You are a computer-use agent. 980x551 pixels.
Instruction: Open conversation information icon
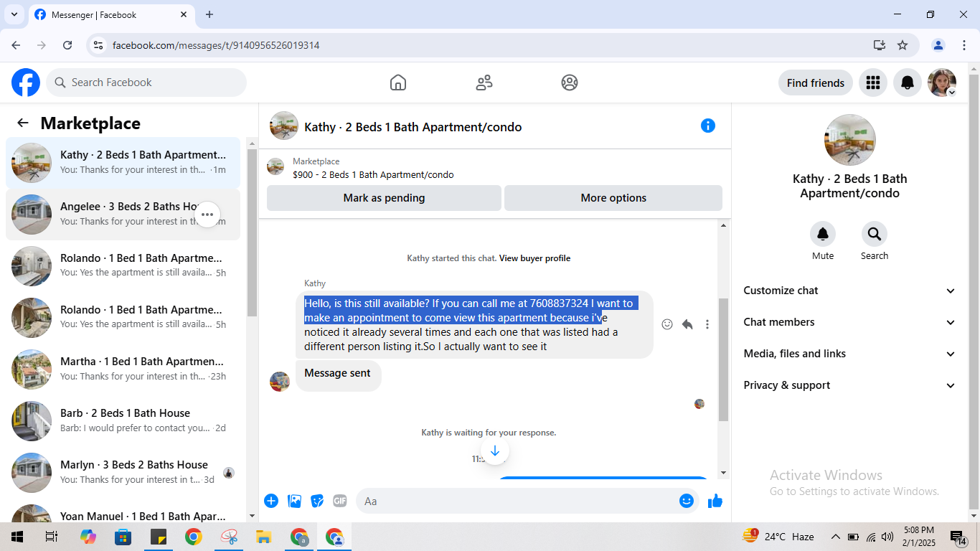point(708,126)
